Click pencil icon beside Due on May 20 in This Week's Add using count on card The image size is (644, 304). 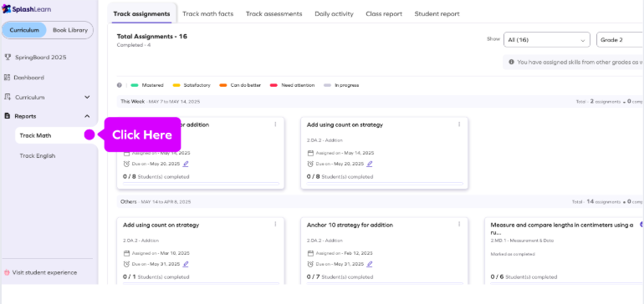(369, 164)
